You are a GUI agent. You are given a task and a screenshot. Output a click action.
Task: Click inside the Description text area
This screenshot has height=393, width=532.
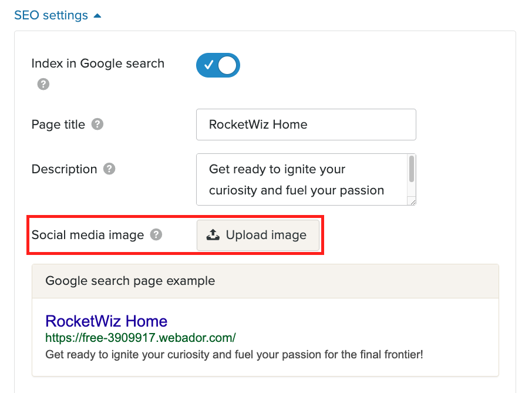[x=302, y=179]
